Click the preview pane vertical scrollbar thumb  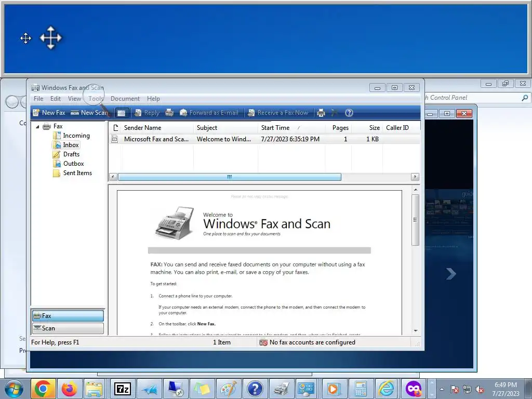415,220
